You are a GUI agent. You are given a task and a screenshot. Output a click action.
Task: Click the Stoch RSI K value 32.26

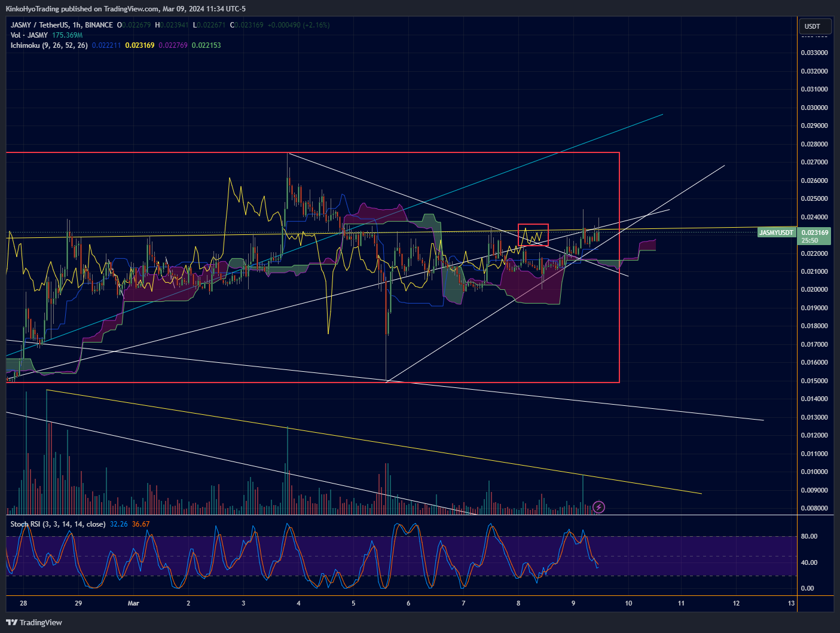(119, 524)
